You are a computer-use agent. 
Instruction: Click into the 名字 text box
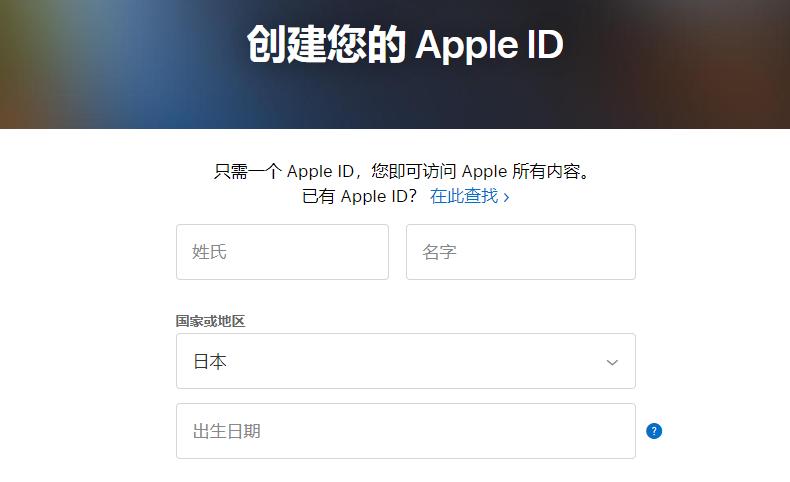point(520,252)
